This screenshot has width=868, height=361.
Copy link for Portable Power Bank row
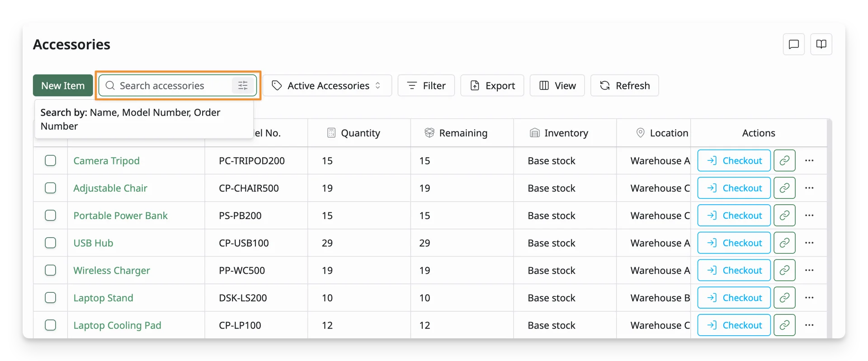[x=784, y=216]
